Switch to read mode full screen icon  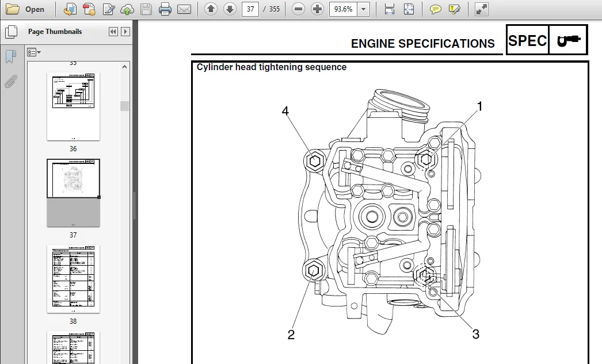click(482, 9)
